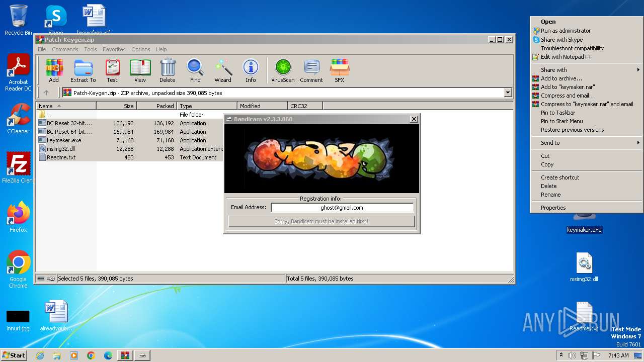
Task: Open the Options menu
Action: 141,49
